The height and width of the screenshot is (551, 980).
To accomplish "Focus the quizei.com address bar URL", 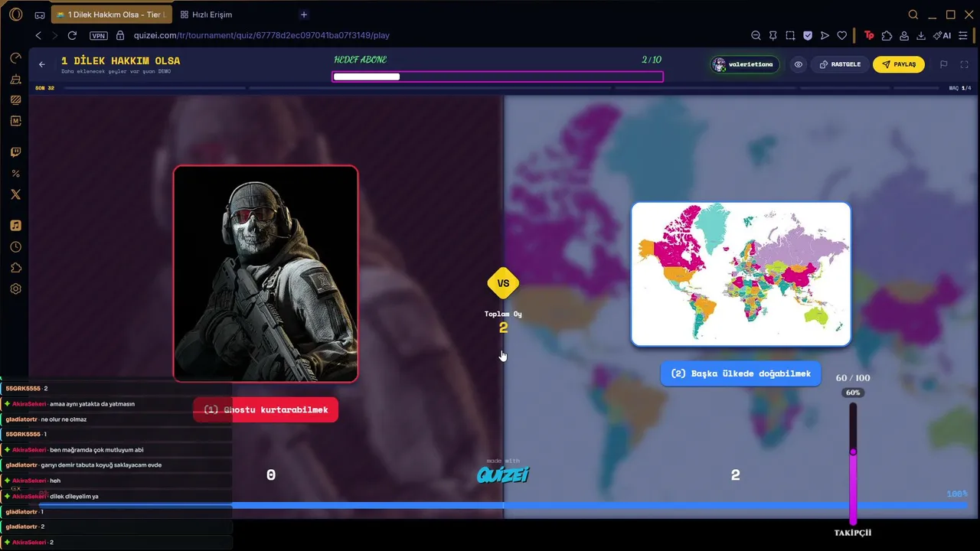I will (x=262, y=35).
